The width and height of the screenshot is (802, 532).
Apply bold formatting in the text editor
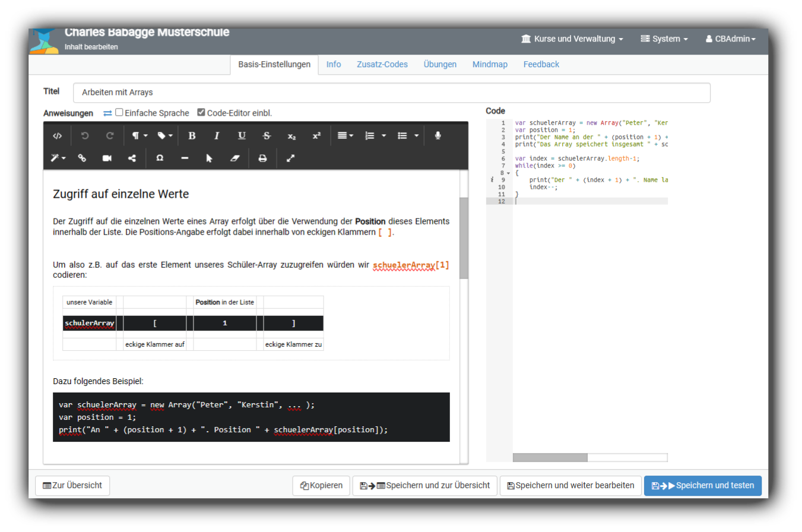point(192,135)
